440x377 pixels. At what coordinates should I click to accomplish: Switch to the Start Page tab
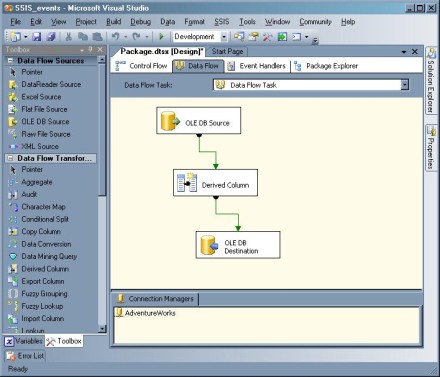[x=228, y=52]
